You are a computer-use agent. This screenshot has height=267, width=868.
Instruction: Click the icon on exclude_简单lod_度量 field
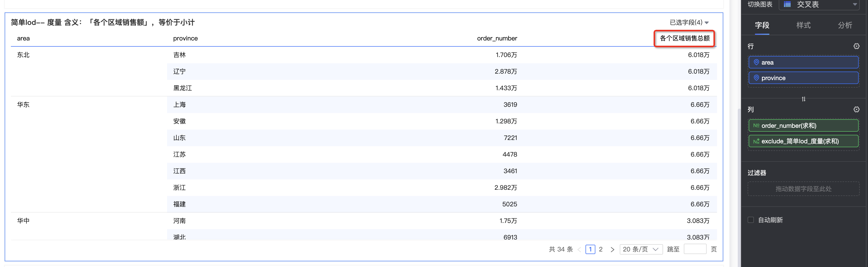(x=756, y=141)
